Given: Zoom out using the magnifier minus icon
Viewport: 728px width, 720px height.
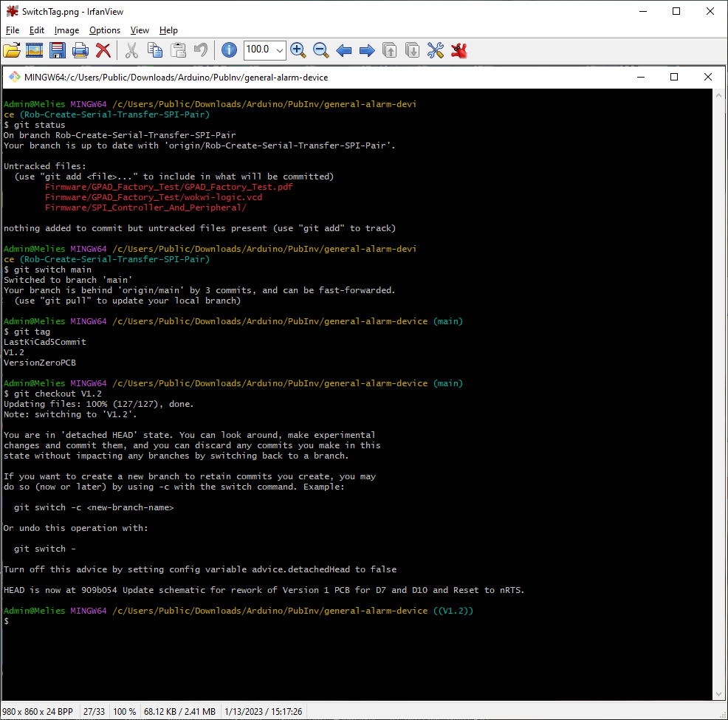Looking at the screenshot, I should coord(320,50).
